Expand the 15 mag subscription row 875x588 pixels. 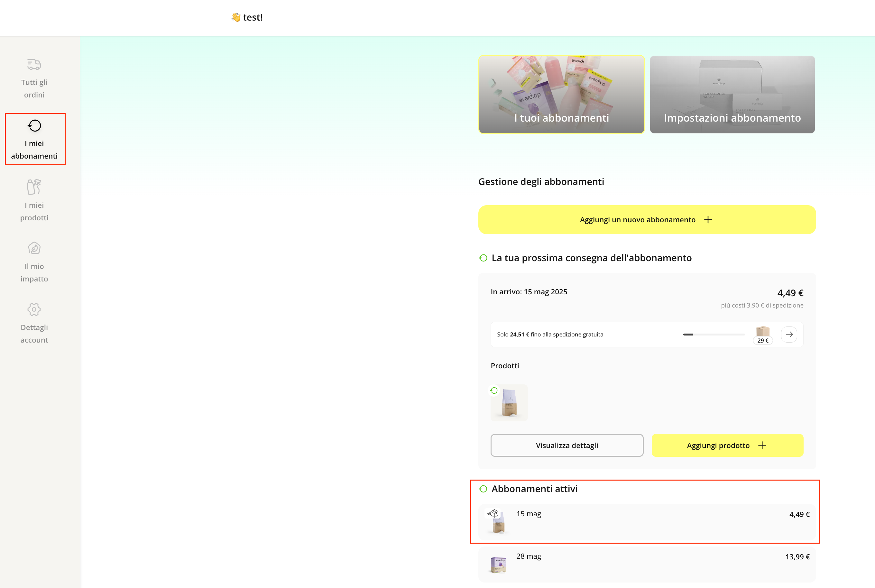[647, 522]
